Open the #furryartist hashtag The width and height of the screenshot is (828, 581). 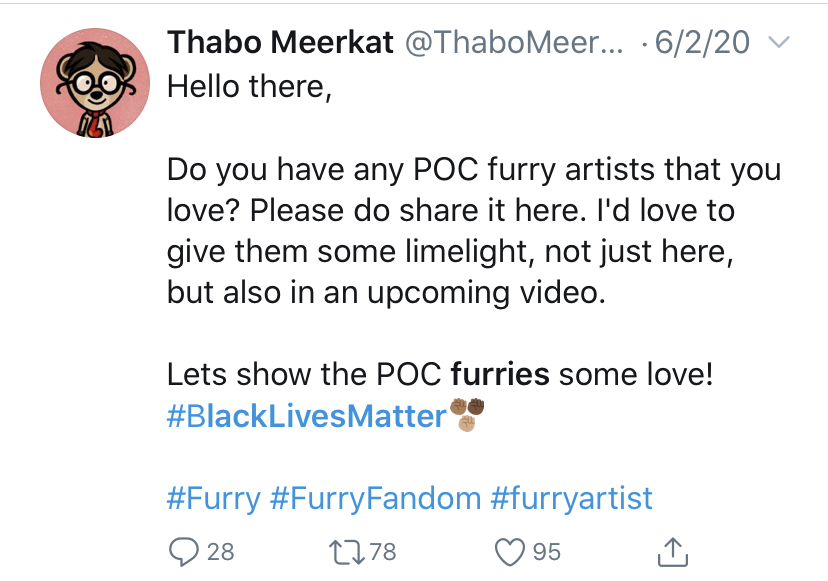pos(572,499)
